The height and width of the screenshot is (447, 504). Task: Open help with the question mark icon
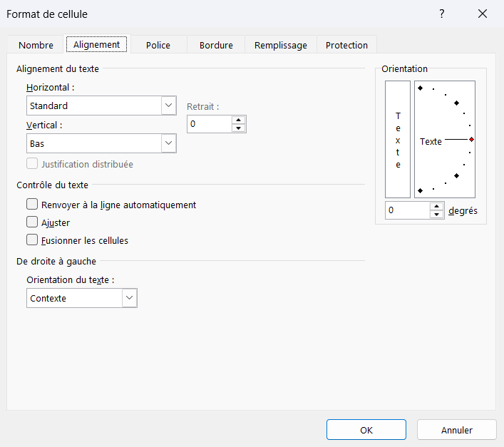point(442,14)
